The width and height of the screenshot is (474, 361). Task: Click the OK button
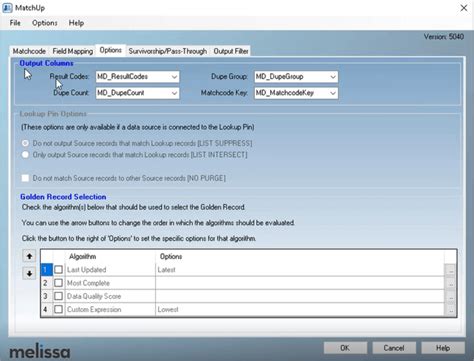[345, 348]
